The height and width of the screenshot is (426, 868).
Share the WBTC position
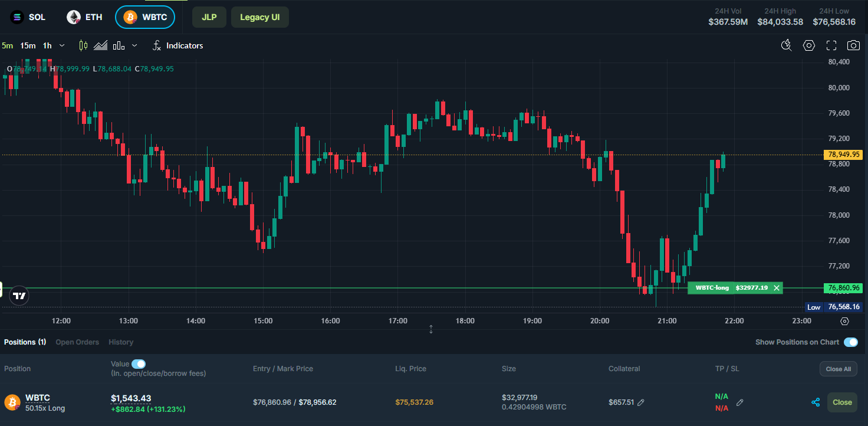[816, 402]
